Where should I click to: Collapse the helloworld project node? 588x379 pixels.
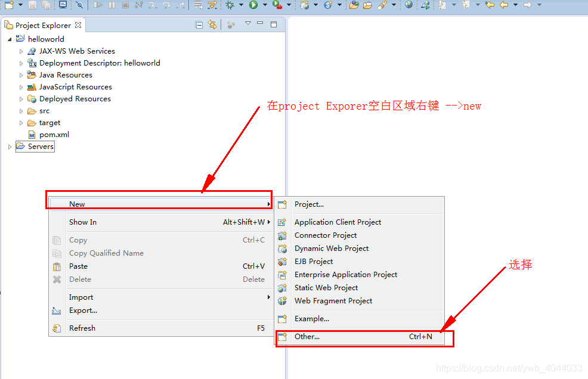10,39
